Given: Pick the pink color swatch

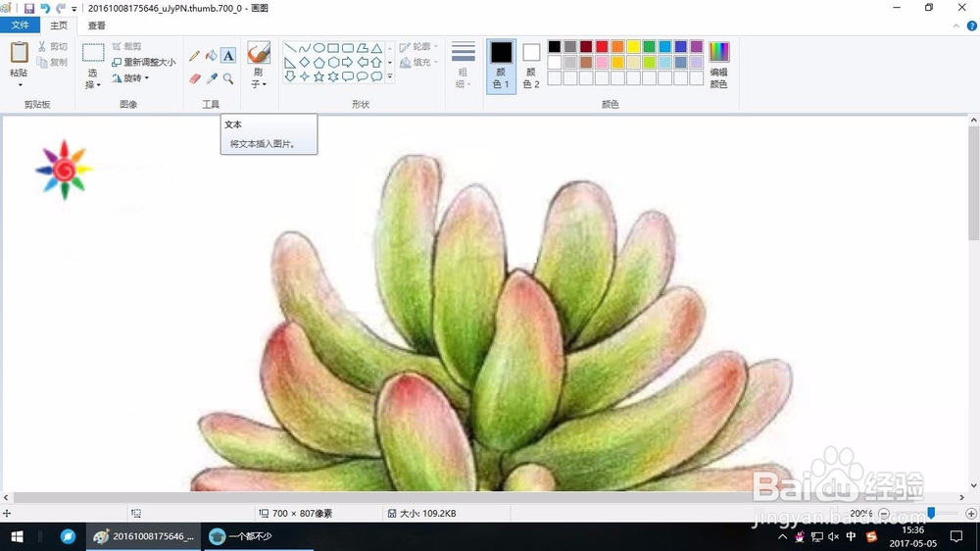Looking at the screenshot, I should click(x=602, y=62).
